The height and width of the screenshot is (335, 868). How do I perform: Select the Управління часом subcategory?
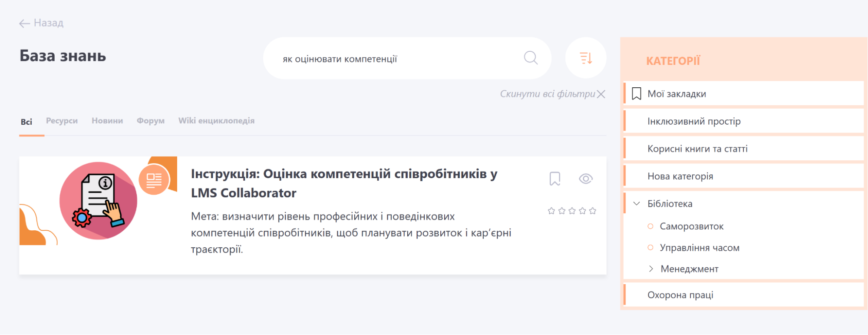pos(699,248)
